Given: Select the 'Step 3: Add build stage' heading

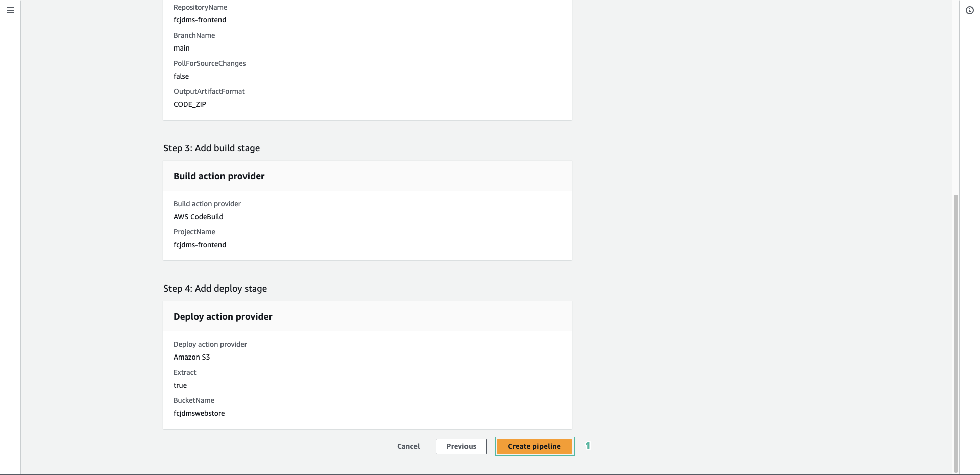Looking at the screenshot, I should (x=211, y=148).
